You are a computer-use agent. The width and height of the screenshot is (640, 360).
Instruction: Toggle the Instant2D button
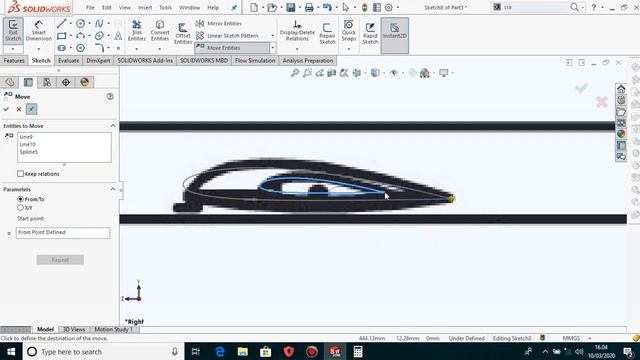pyautogui.click(x=394, y=36)
